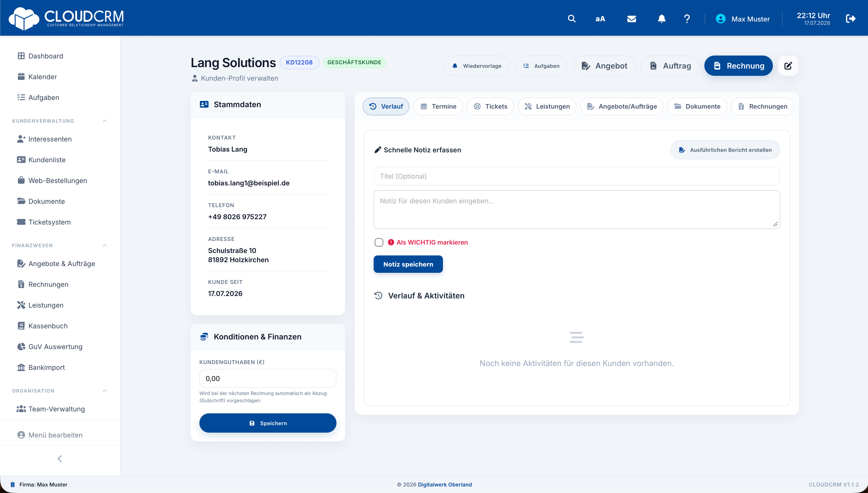Click the help question mark icon
The image size is (868, 493).
coord(687,19)
